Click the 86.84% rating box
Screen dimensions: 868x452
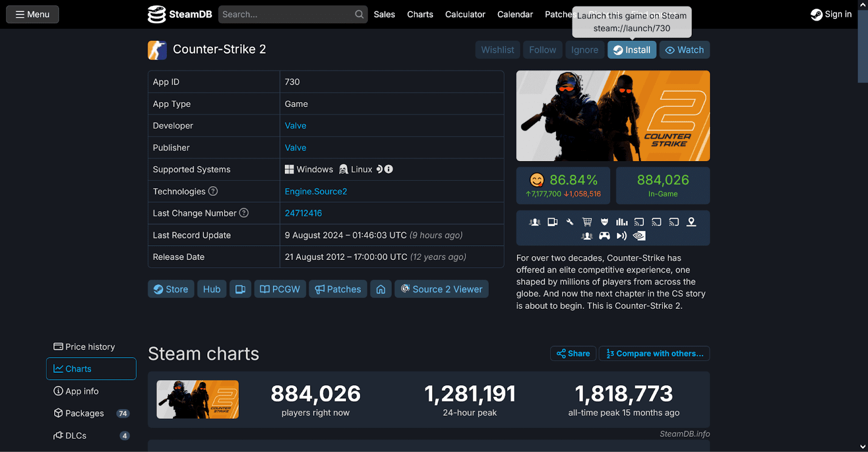coord(563,186)
